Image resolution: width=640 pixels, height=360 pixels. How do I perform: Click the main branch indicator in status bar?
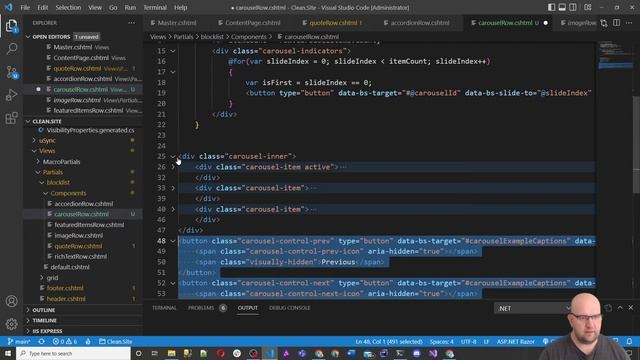pos(19,342)
